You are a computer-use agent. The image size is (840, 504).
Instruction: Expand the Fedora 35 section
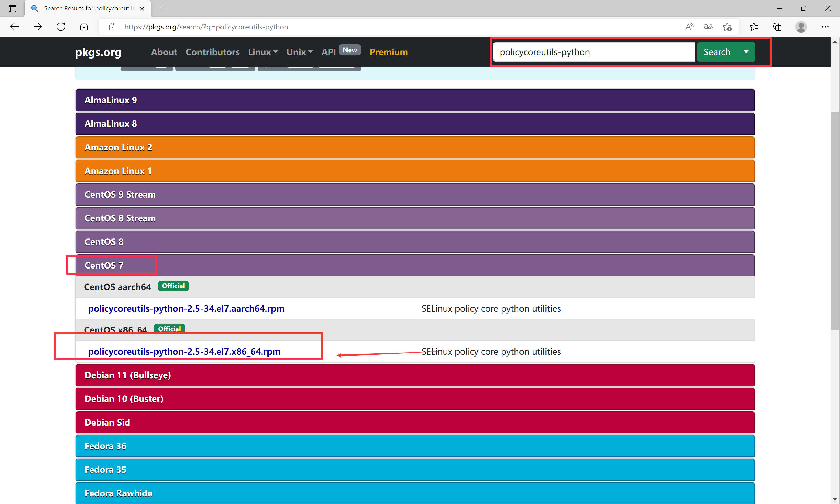[415, 469]
